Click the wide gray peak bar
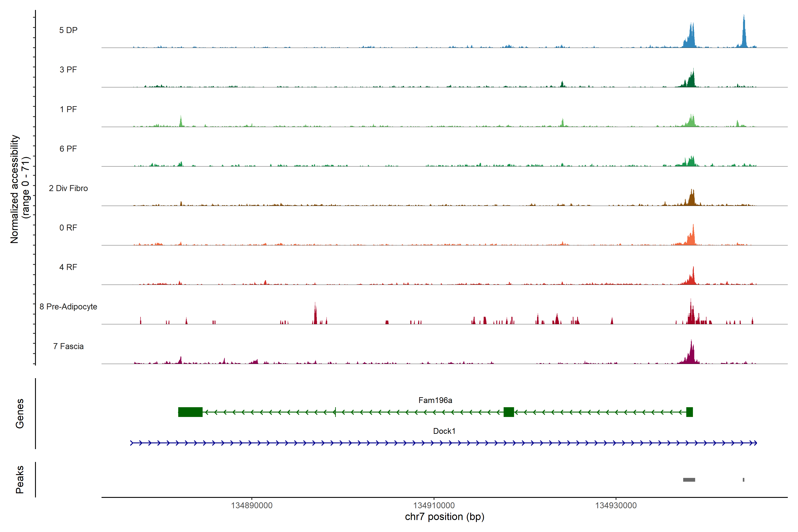 click(x=689, y=480)
